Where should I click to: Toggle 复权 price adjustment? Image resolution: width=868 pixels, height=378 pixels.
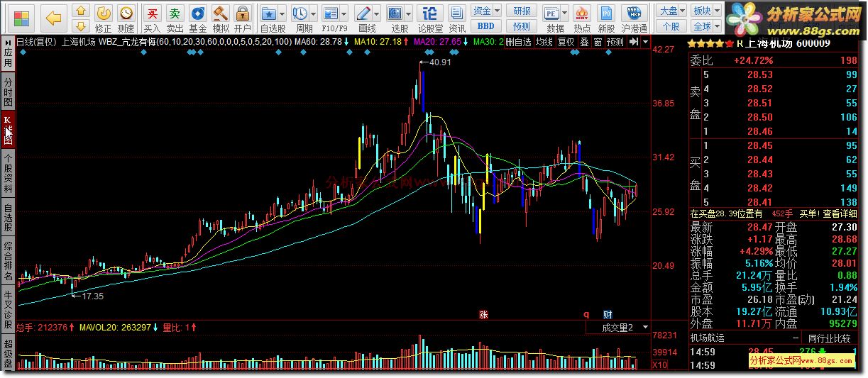coord(566,42)
